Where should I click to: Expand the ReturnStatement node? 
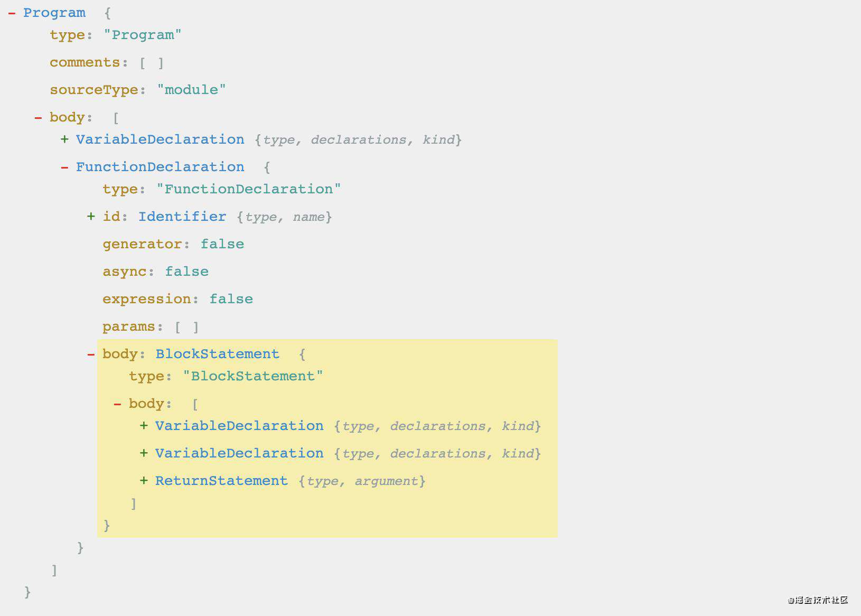[x=144, y=481]
